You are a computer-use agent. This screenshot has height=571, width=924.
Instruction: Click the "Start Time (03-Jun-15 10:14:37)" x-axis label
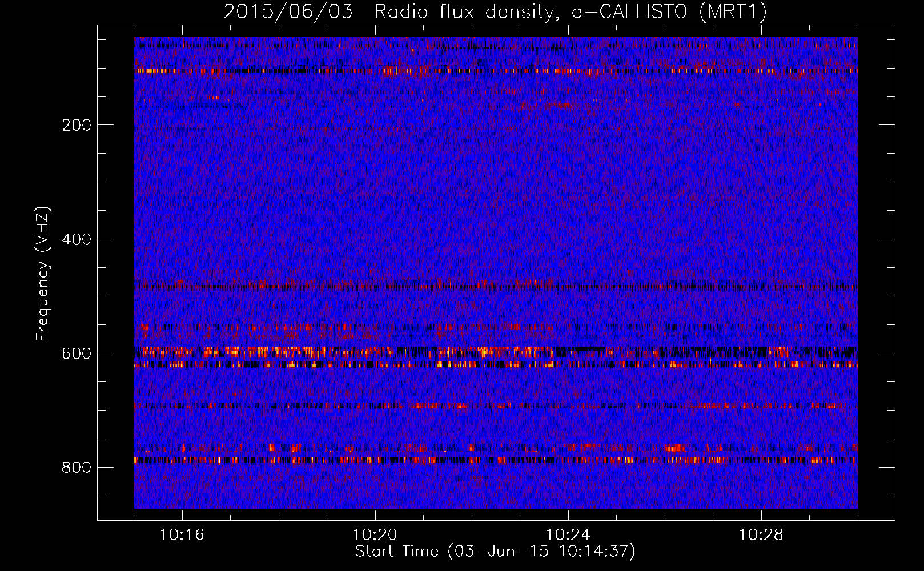pyautogui.click(x=495, y=552)
